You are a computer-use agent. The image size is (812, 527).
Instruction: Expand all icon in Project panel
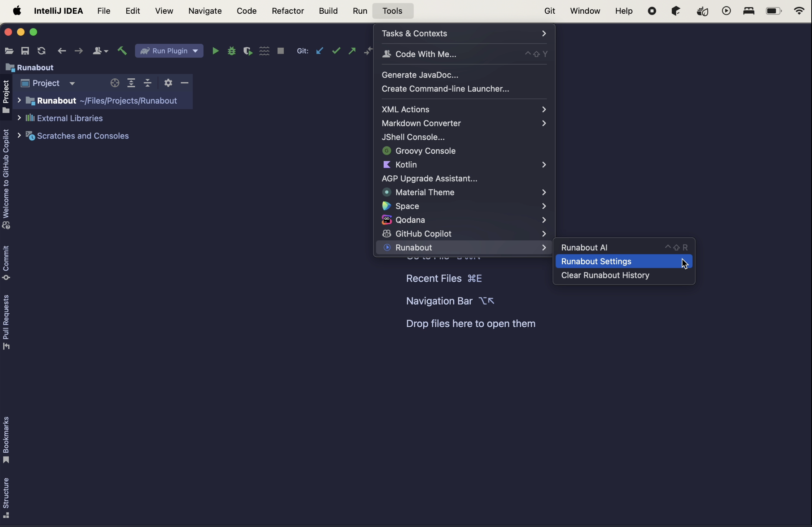tap(131, 83)
